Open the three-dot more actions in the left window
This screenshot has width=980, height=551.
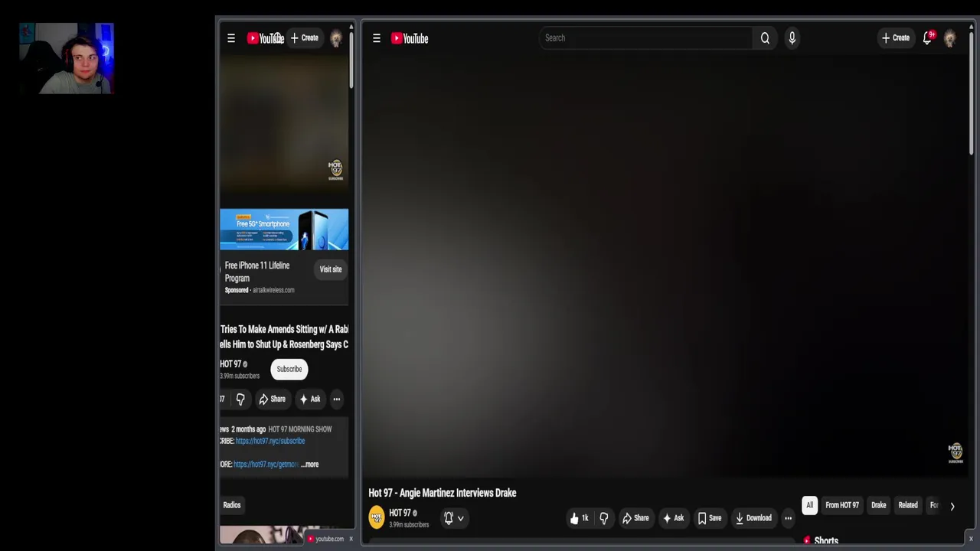(336, 399)
